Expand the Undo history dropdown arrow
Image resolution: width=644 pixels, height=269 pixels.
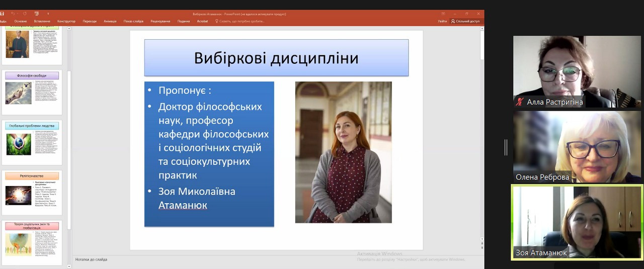pyautogui.click(x=18, y=14)
